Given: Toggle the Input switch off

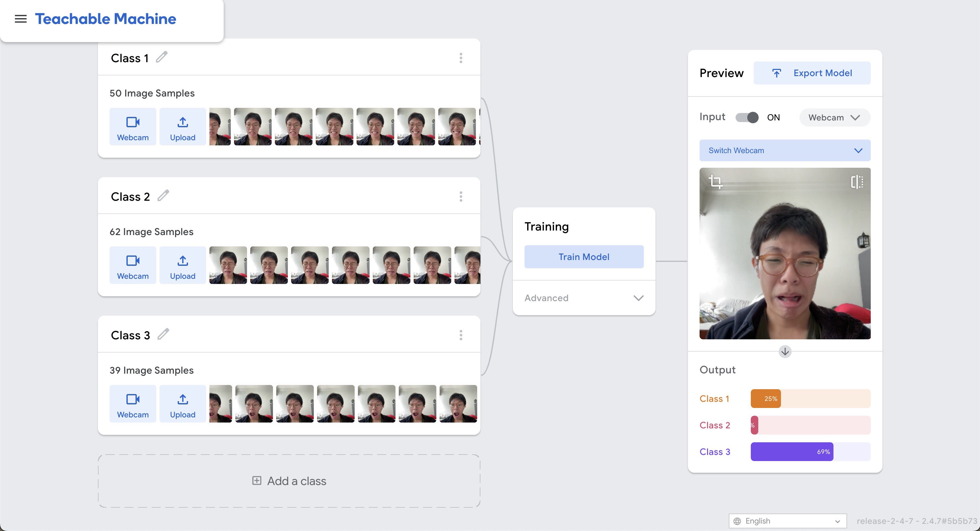Looking at the screenshot, I should point(747,118).
